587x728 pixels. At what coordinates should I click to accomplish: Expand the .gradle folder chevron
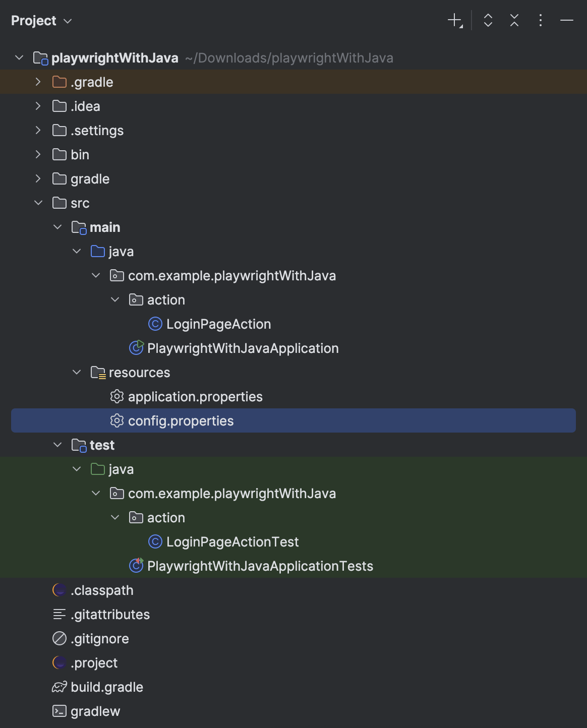38,82
